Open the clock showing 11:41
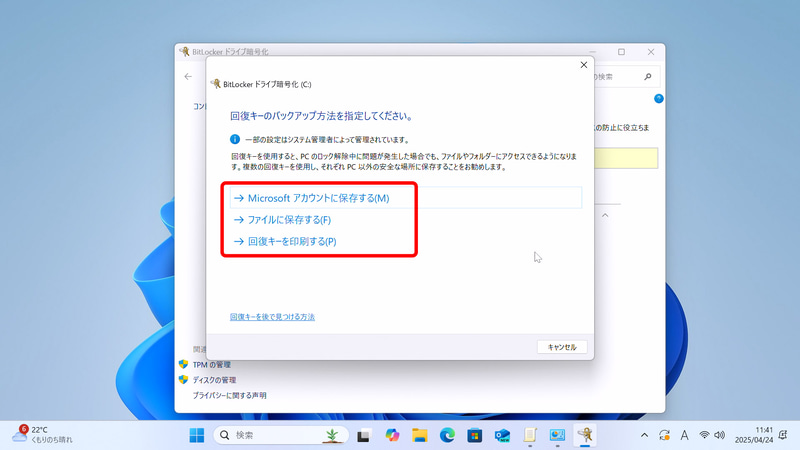This screenshot has height=450, width=800. pos(754,435)
